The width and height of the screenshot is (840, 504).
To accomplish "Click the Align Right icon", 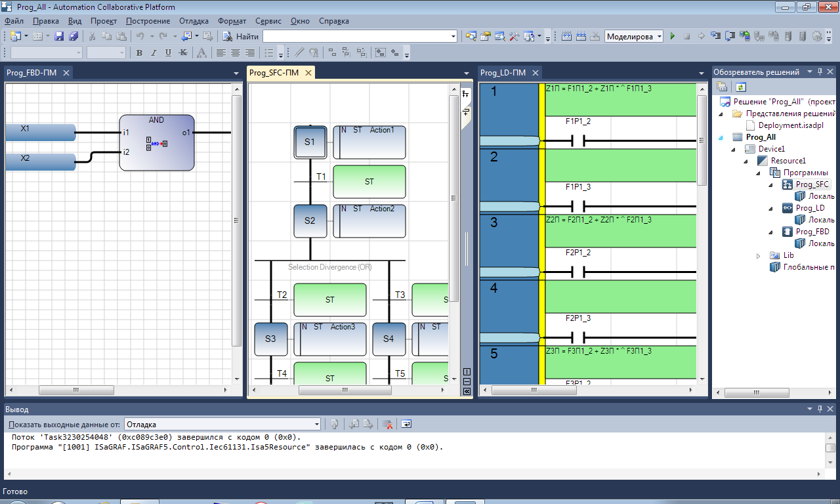I will (x=250, y=52).
